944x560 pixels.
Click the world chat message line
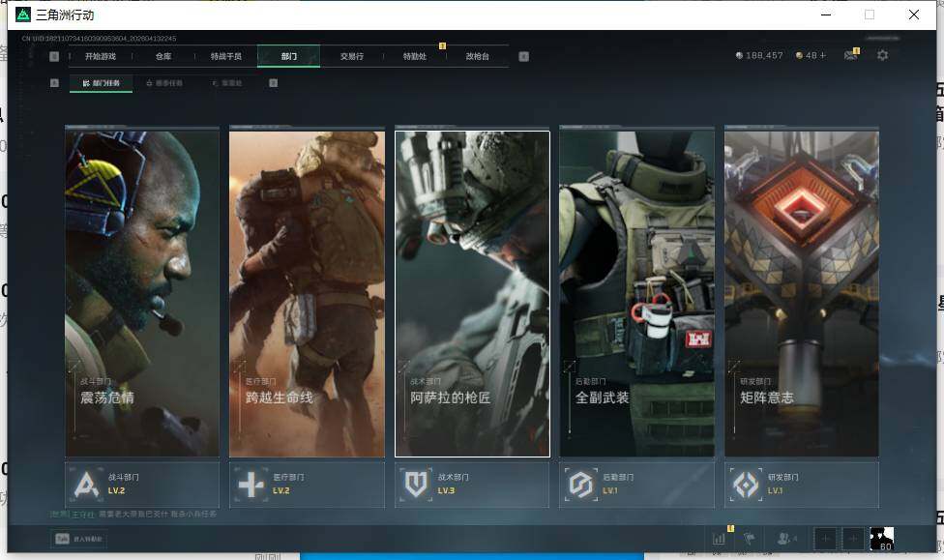pyautogui.click(x=133, y=515)
